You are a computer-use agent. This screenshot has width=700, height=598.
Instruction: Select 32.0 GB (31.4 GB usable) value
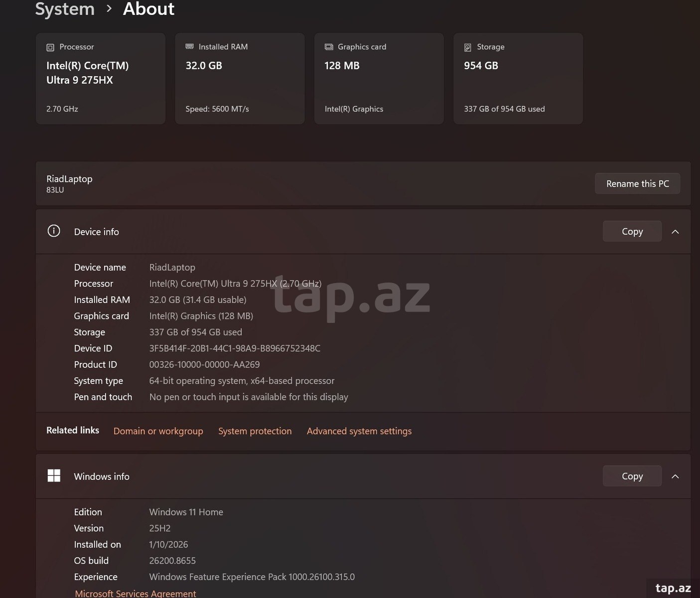pos(198,299)
